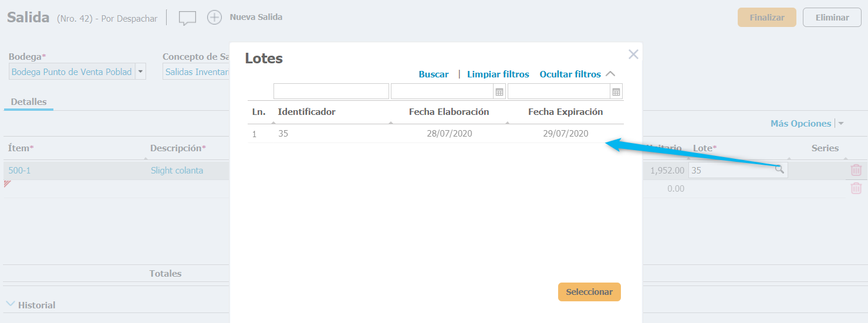Focus the Identificador filter input field
Viewport: 868px width, 323px height.
331,91
